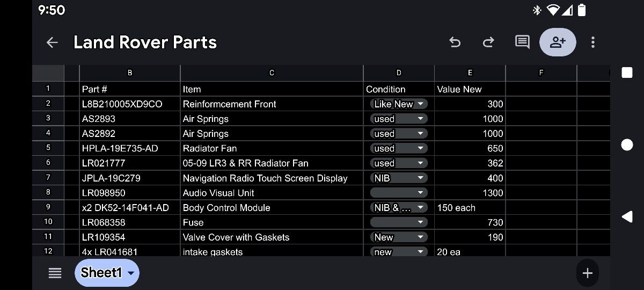Open the condition dropdown for HPLA-19E735-AD
Image resolution: width=644 pixels, height=290 pixels.
[398, 148]
